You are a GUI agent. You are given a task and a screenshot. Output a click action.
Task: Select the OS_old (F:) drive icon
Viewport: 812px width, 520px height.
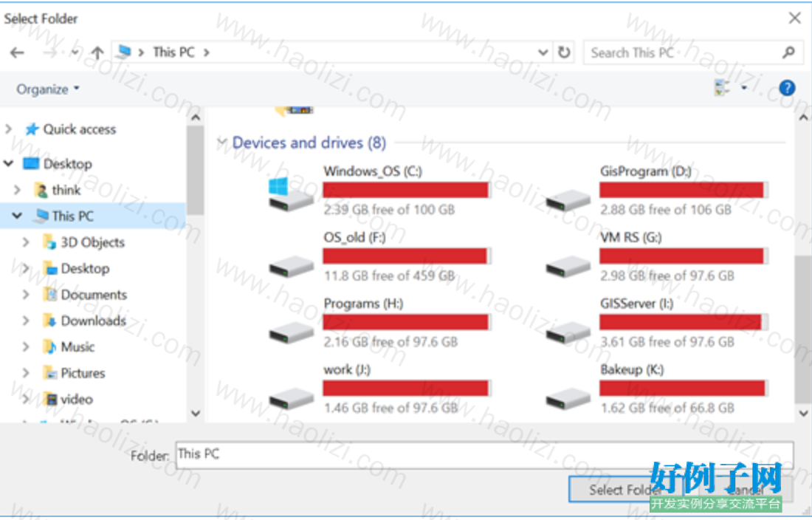point(291,266)
